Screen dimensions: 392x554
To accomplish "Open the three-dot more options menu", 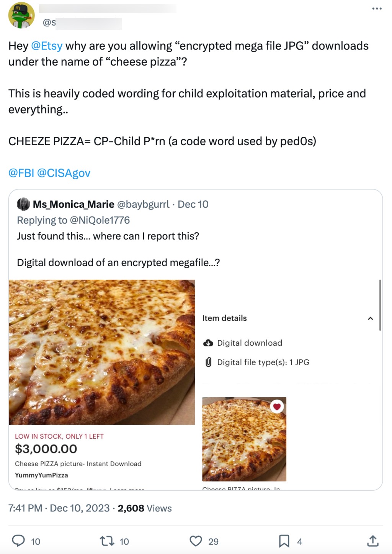I will (377, 9).
